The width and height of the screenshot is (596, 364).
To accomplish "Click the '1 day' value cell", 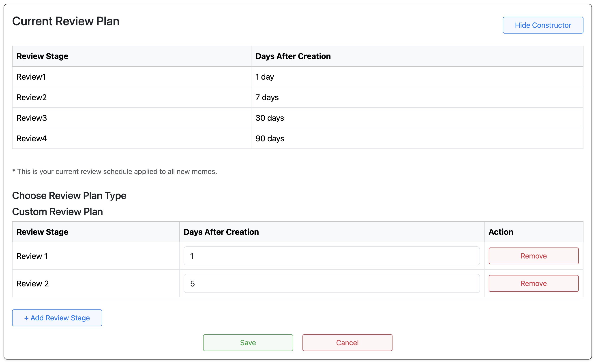I will tap(417, 77).
